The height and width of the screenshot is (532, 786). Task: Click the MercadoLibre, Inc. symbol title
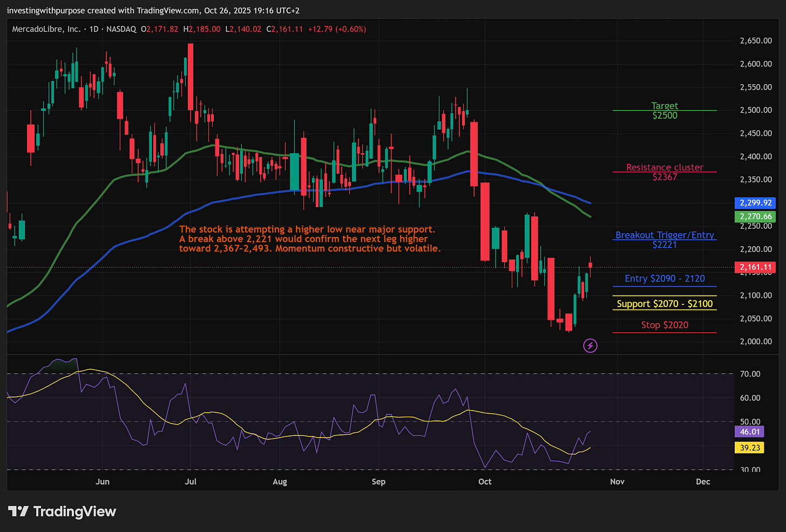click(x=46, y=29)
